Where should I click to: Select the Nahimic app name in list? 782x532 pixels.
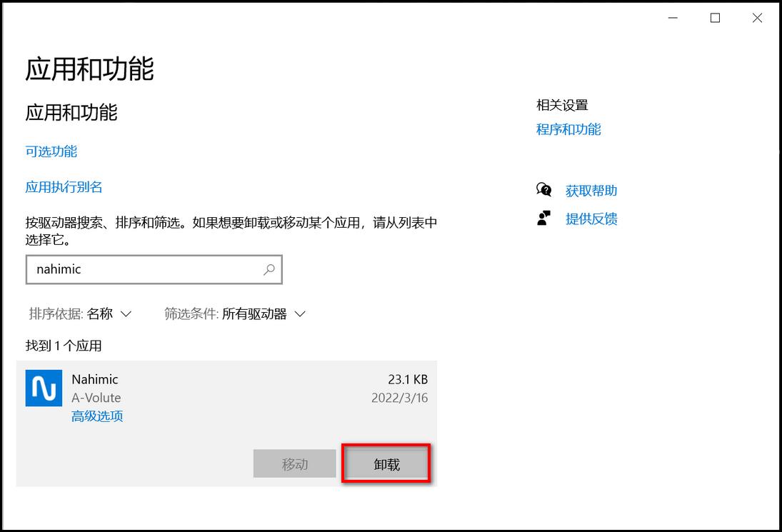pos(95,379)
